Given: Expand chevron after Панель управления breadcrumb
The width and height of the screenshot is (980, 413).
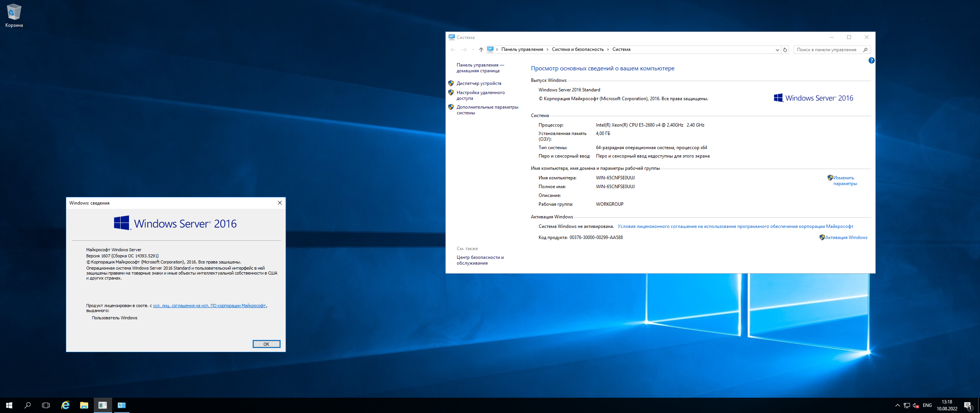Looking at the screenshot, I should (547, 49).
